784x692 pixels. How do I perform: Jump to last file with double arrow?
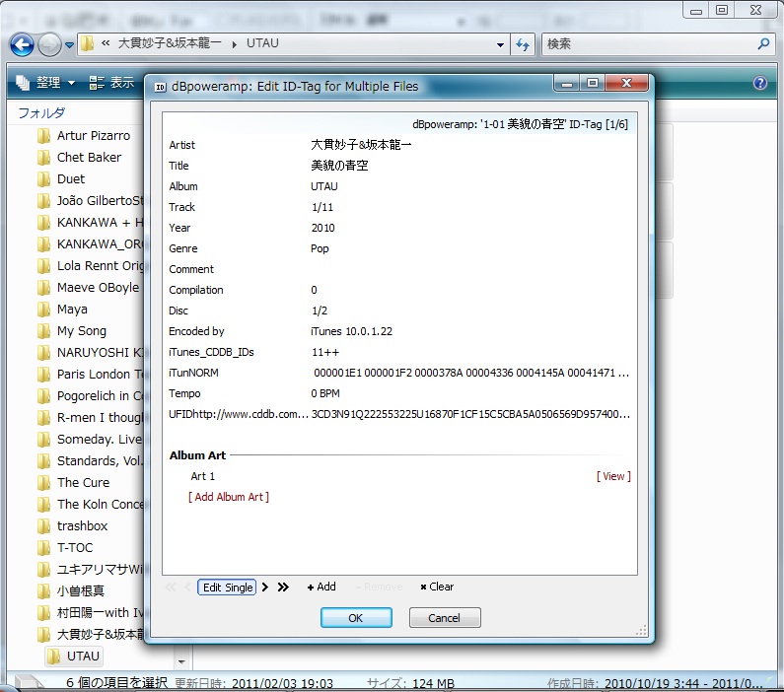(283, 588)
